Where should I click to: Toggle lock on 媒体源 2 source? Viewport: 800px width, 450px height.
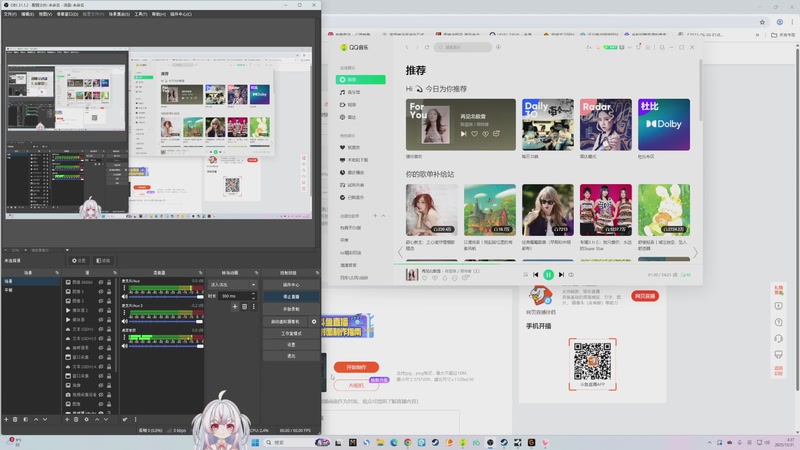pyautogui.click(x=109, y=310)
